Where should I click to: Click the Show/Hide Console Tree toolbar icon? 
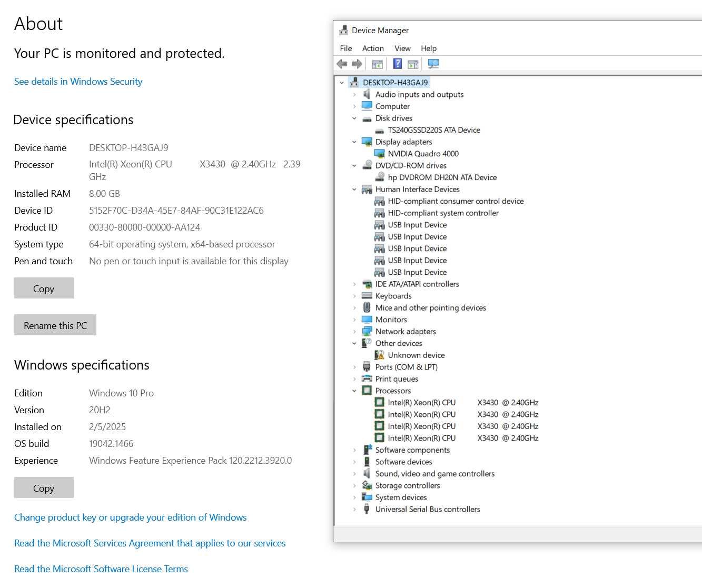(x=377, y=64)
